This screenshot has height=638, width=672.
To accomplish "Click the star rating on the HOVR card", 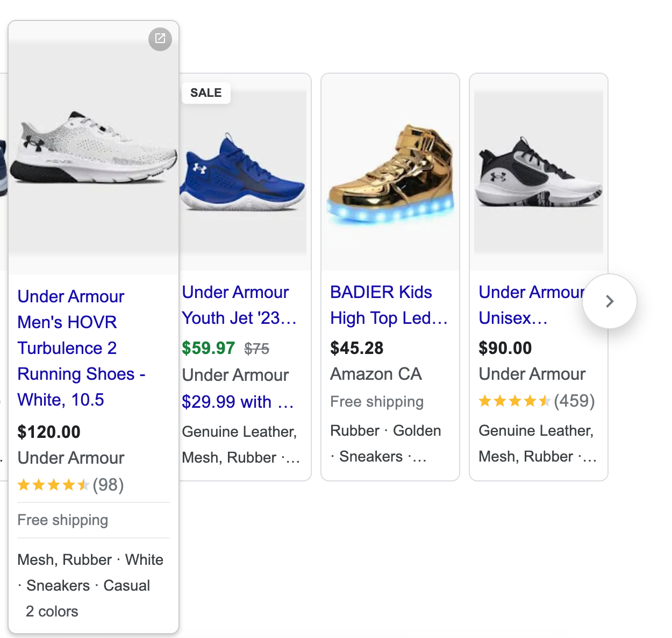I will tap(54, 485).
